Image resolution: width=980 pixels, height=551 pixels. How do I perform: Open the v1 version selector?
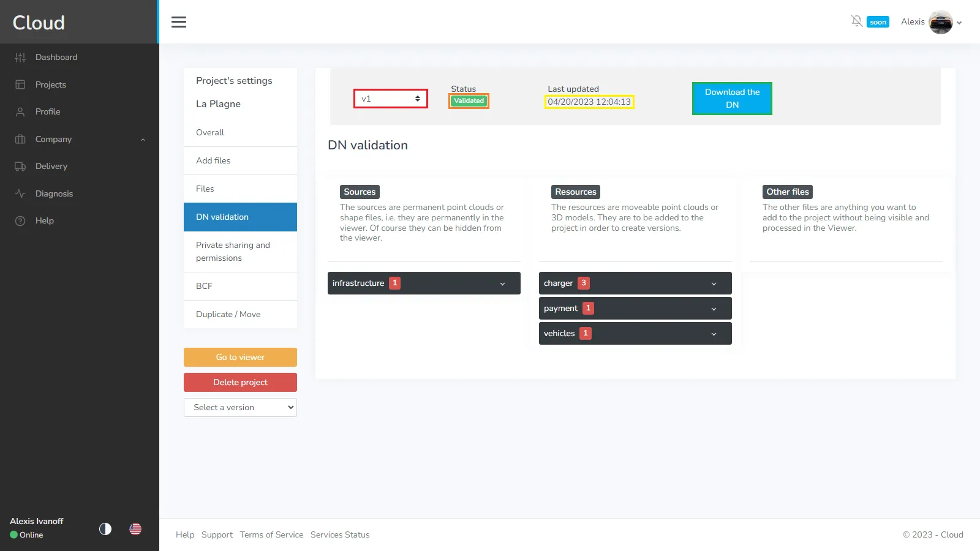tap(390, 99)
